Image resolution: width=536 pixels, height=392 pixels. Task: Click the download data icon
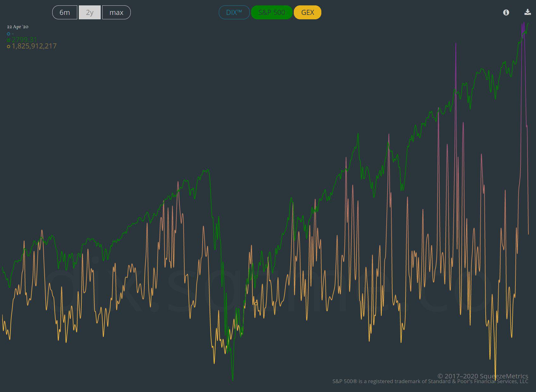pos(527,12)
